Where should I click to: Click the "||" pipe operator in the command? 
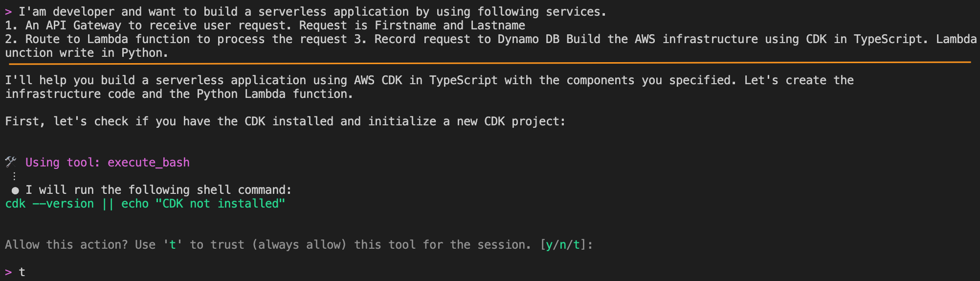108,204
